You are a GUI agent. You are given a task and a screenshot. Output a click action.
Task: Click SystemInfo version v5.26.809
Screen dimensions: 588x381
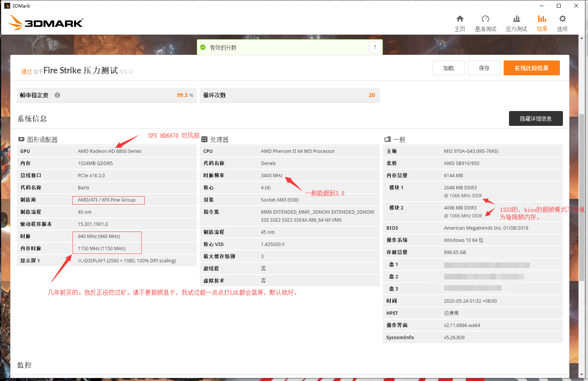pos(454,337)
